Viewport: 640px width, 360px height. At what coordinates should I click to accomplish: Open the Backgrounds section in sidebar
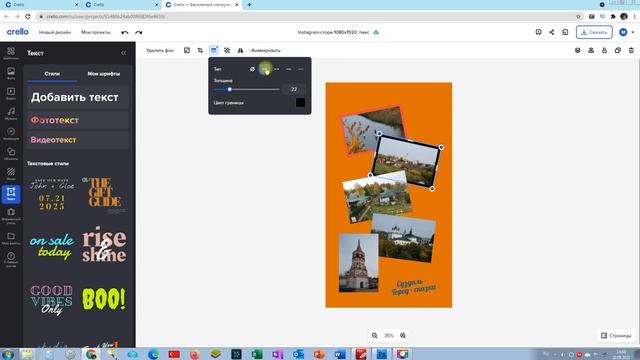tap(11, 173)
